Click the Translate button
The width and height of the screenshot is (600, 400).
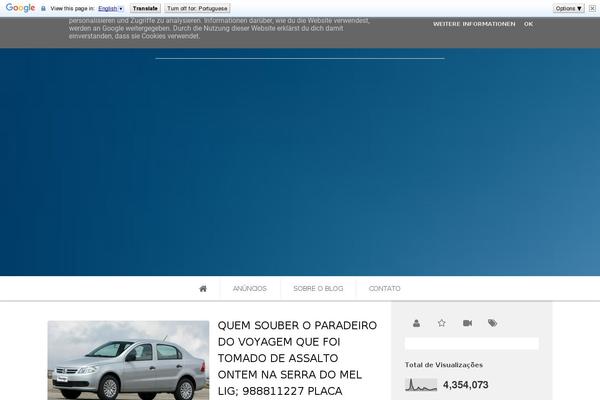click(x=145, y=8)
